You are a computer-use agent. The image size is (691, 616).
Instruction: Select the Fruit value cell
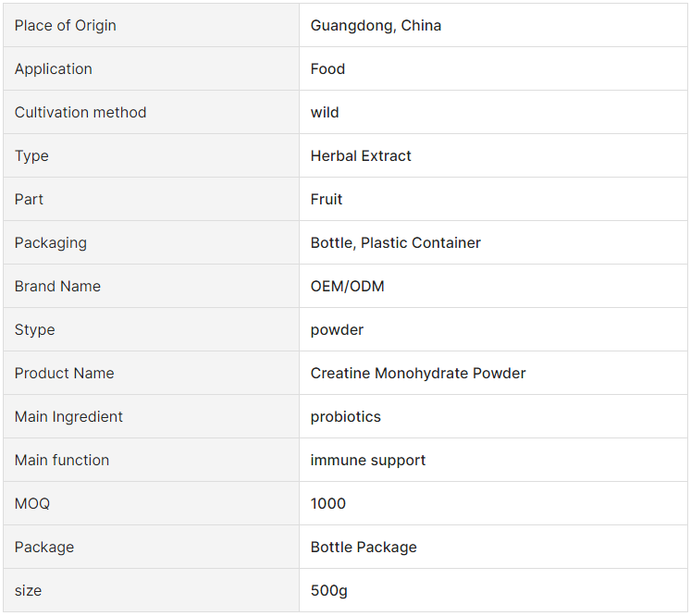493,199
